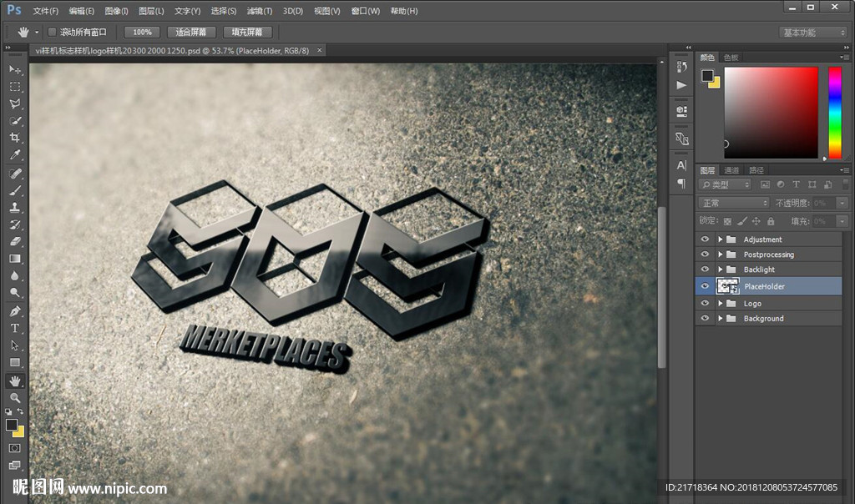Select the Pen tool
The height and width of the screenshot is (504, 855).
15,311
